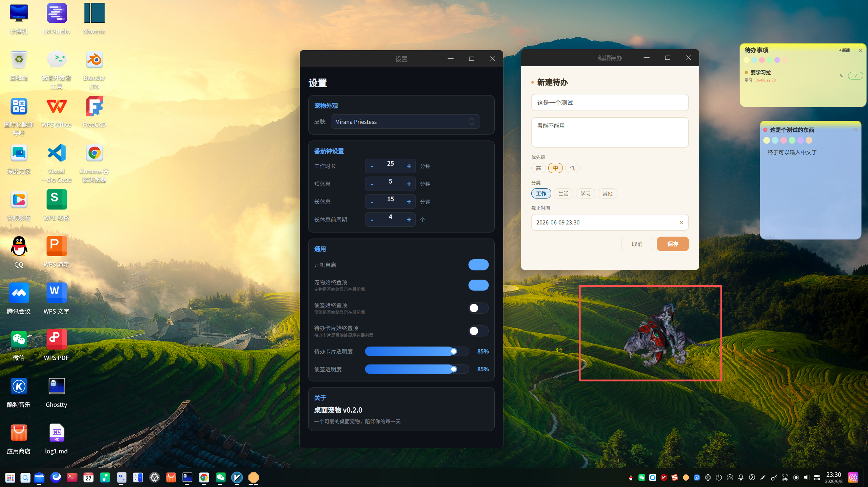Click +新建 in the 待办事项 card
The image size is (868, 487).
(x=844, y=50)
